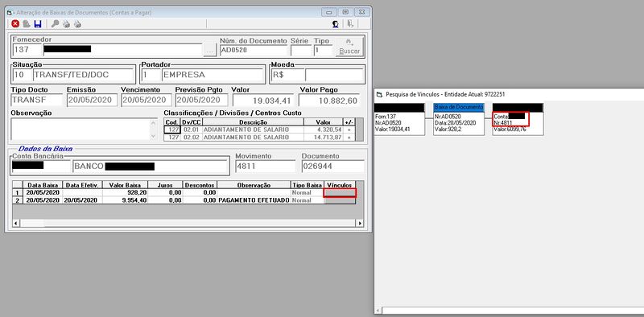This screenshot has height=317, width=644.
Task: Click the empty Série field
Action: coord(301,51)
